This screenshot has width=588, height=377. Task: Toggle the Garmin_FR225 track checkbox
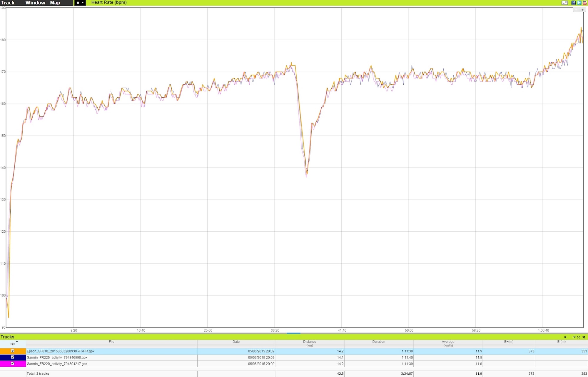point(12,357)
